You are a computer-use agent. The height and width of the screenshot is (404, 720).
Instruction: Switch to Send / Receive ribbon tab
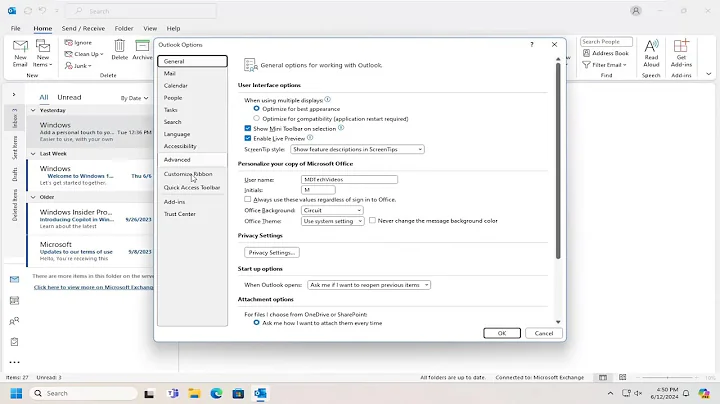[x=83, y=28]
